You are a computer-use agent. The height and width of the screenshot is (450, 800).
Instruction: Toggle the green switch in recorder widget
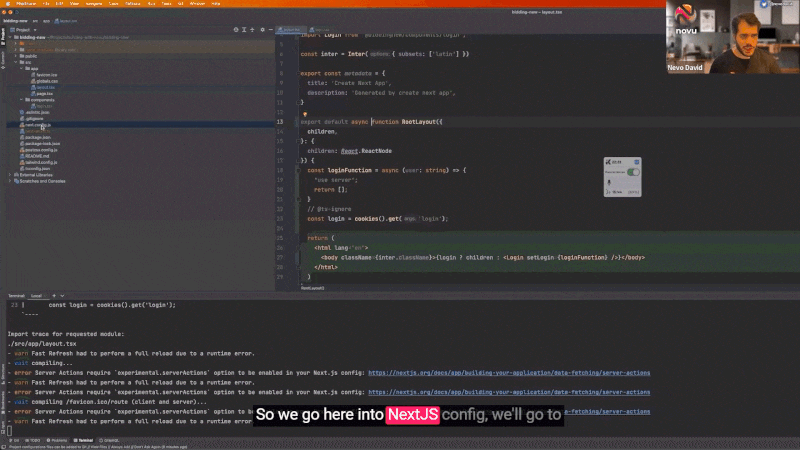(633, 172)
